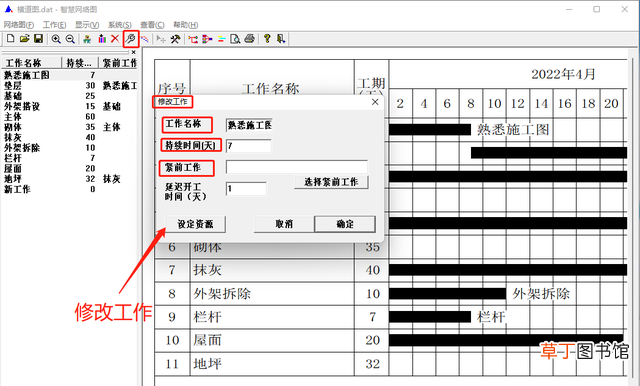Open the 查看(C) menu
The image size is (640, 386).
[152, 25]
